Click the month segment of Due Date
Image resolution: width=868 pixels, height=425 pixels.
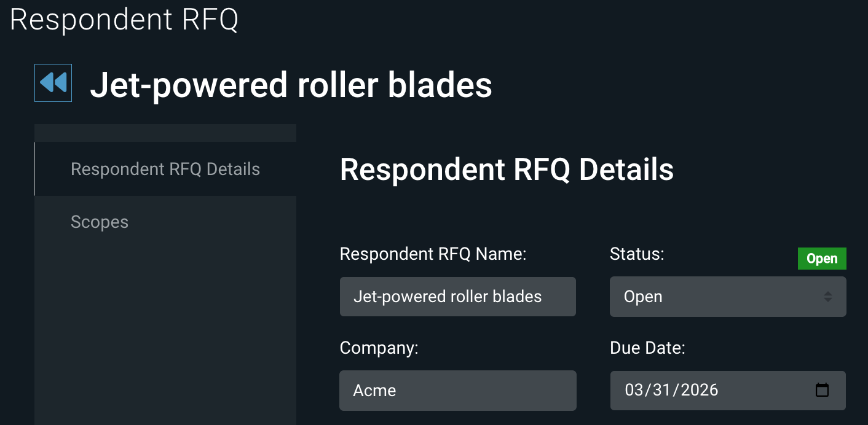pos(635,390)
